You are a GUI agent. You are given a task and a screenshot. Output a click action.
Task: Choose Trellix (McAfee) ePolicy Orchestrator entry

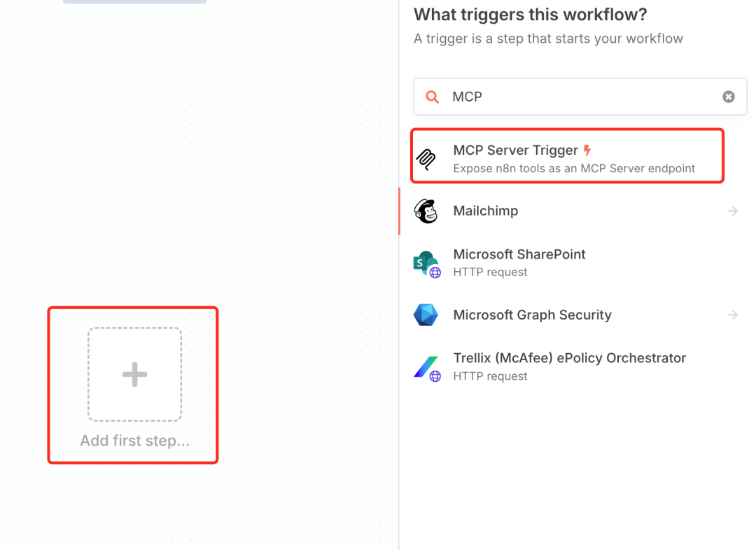pos(575,367)
